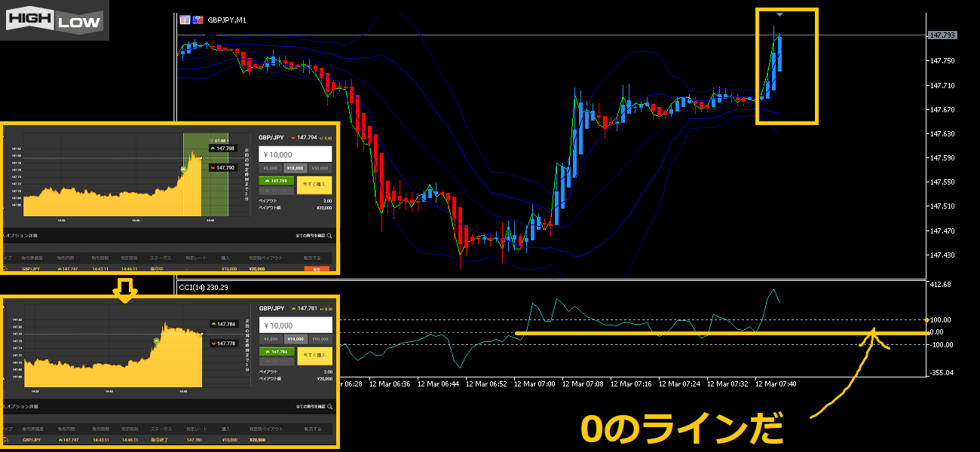
Task: Click the red down-arrow 147.790 price tag
Action: point(222,166)
